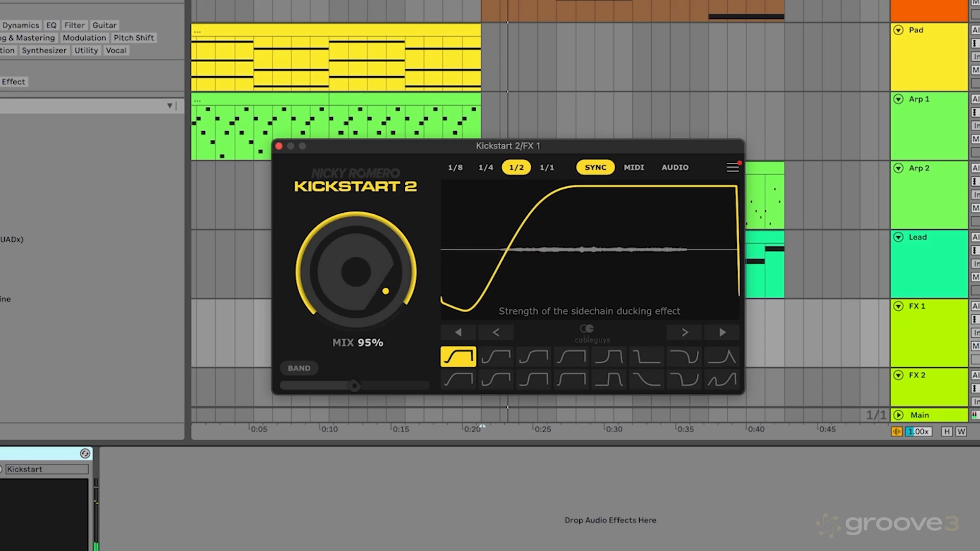Go to previous preset bank with solid left arrow
Screen dimensions: 980x551
(458, 332)
